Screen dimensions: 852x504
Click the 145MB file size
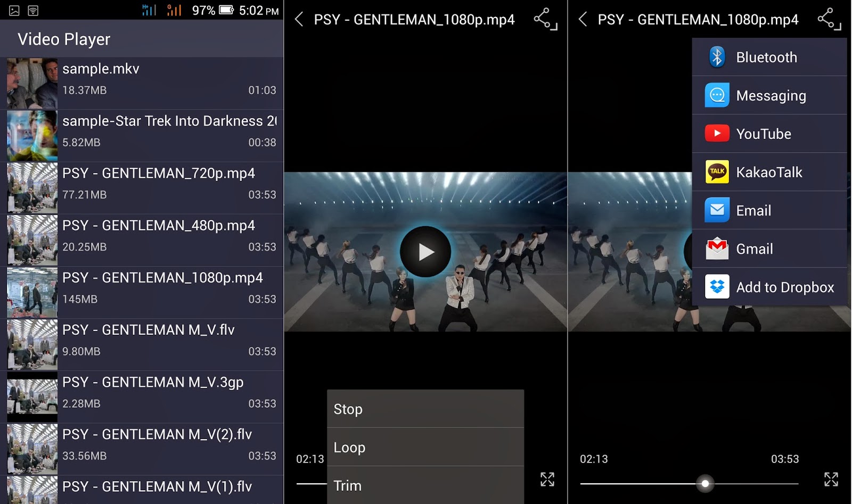point(80,299)
